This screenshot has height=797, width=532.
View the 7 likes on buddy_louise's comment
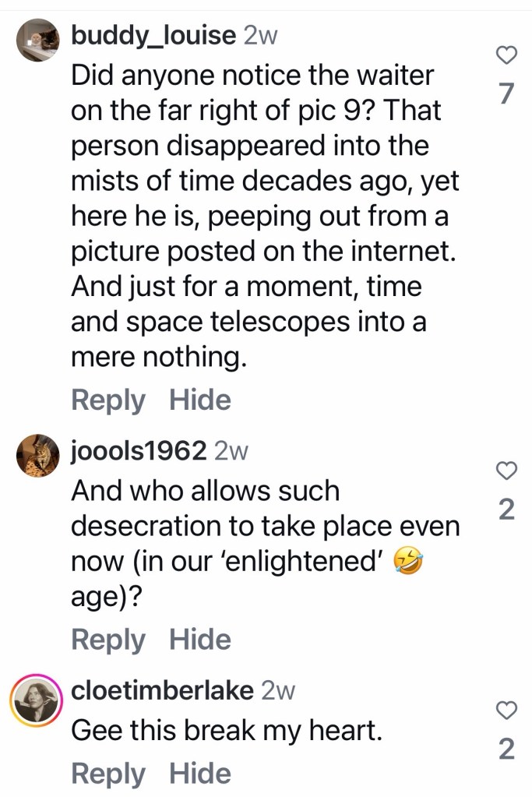[506, 93]
